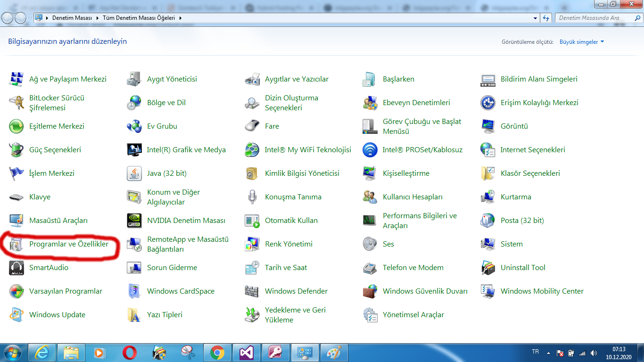The height and width of the screenshot is (362, 644).
Task: Expand the arrow after Tüm Denetim Masası Öğeleri
Action: [x=181, y=18]
